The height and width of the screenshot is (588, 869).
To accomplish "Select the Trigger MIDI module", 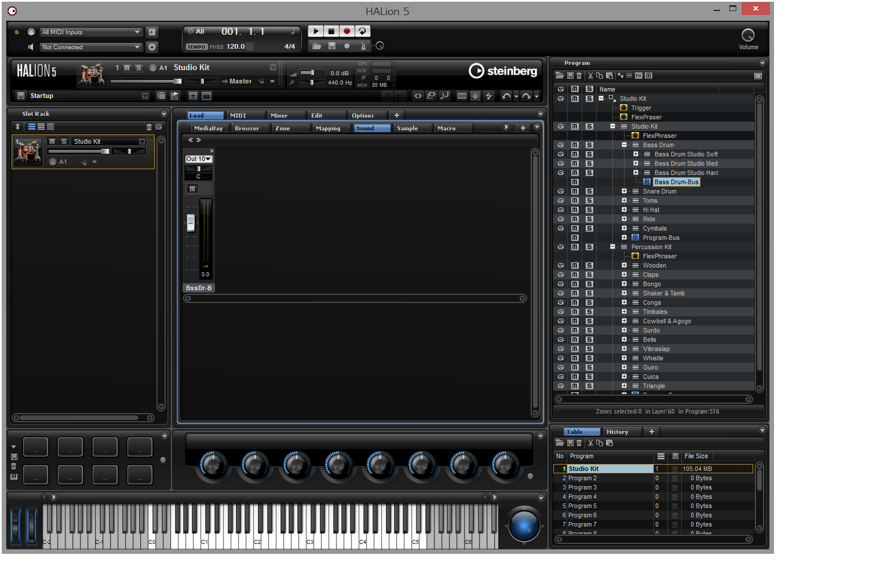I will pos(641,108).
